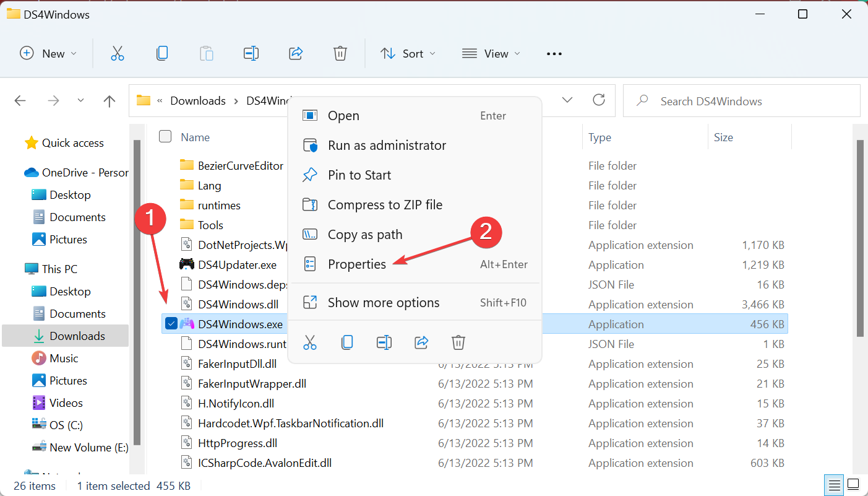The image size is (868, 496).
Task: Open the Music folder in the sidebar
Action: pos(55,359)
